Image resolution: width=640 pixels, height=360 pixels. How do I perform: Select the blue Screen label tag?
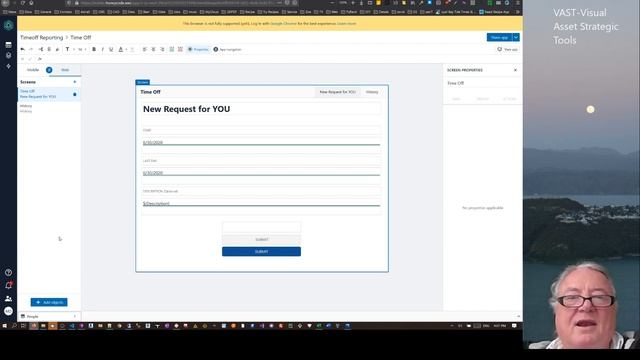point(142,82)
